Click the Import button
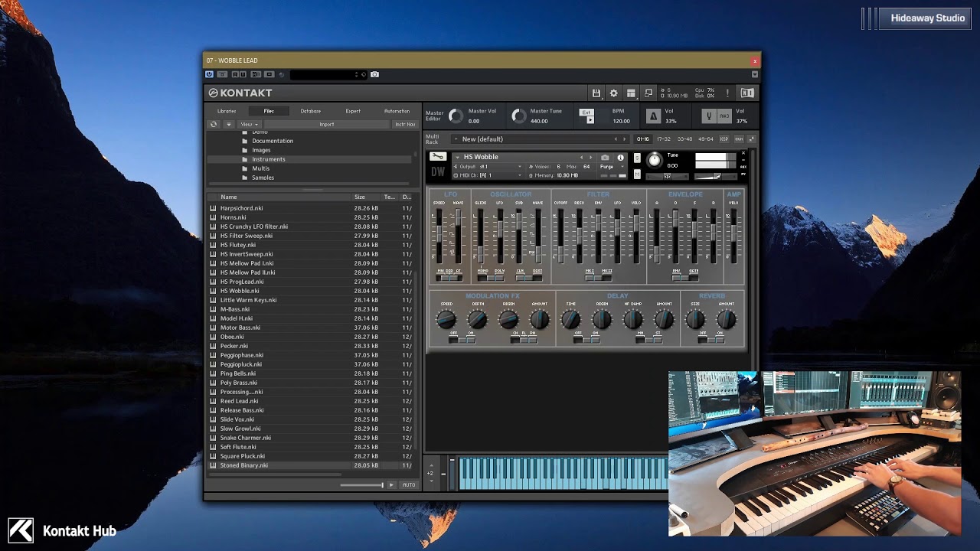This screenshot has width=980, height=551. 327,124
